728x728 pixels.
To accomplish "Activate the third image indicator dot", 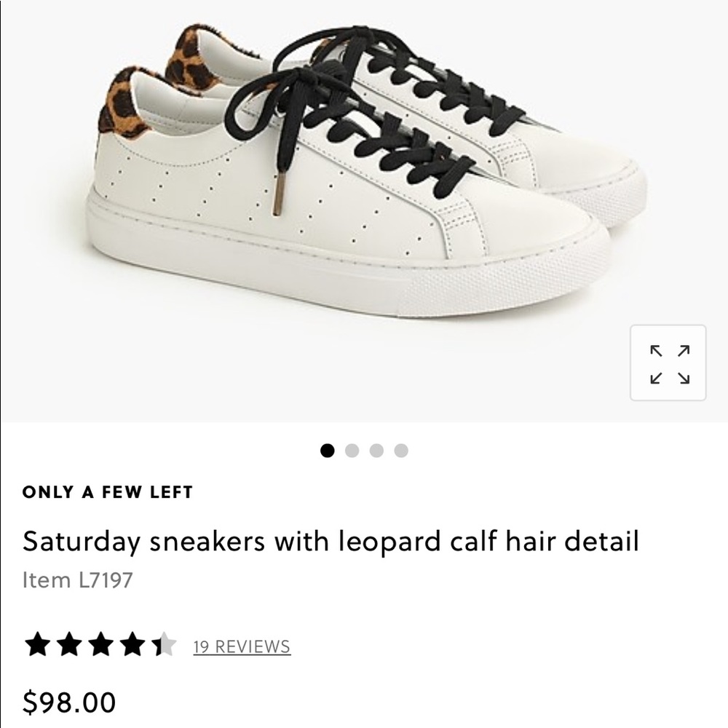I will pos(376,451).
